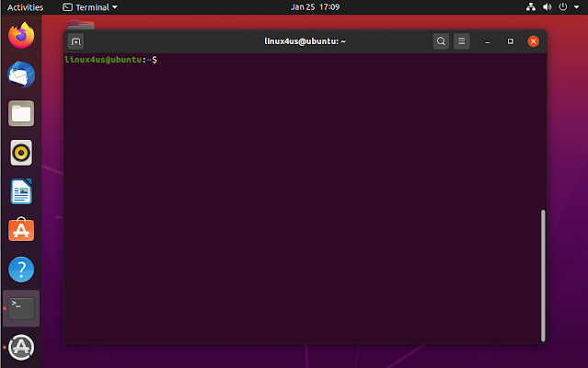
Task: Expand the Terminal app menu
Action: (90, 7)
